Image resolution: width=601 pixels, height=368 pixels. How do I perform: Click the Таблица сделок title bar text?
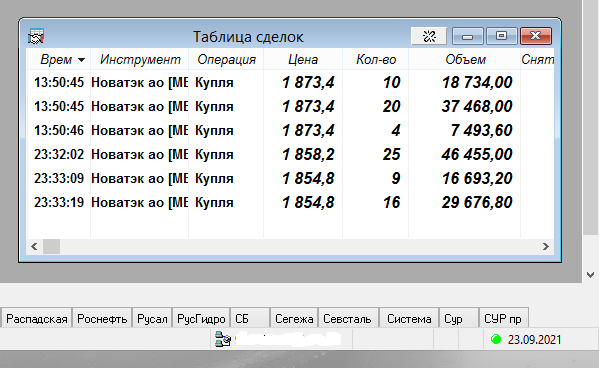(x=248, y=37)
